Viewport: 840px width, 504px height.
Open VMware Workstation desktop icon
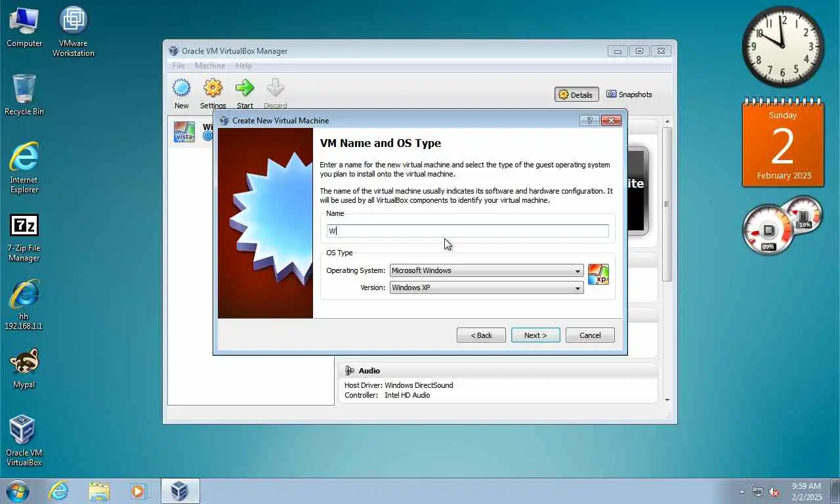pos(73,31)
